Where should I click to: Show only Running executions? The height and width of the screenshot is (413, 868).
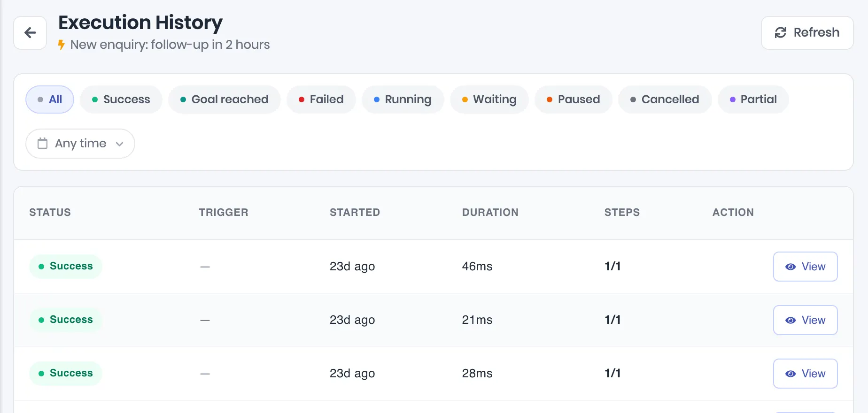coord(403,99)
